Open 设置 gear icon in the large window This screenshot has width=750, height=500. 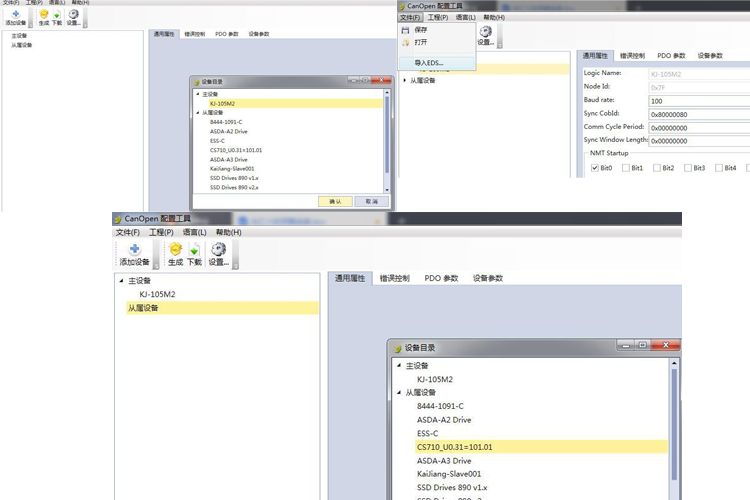click(219, 249)
